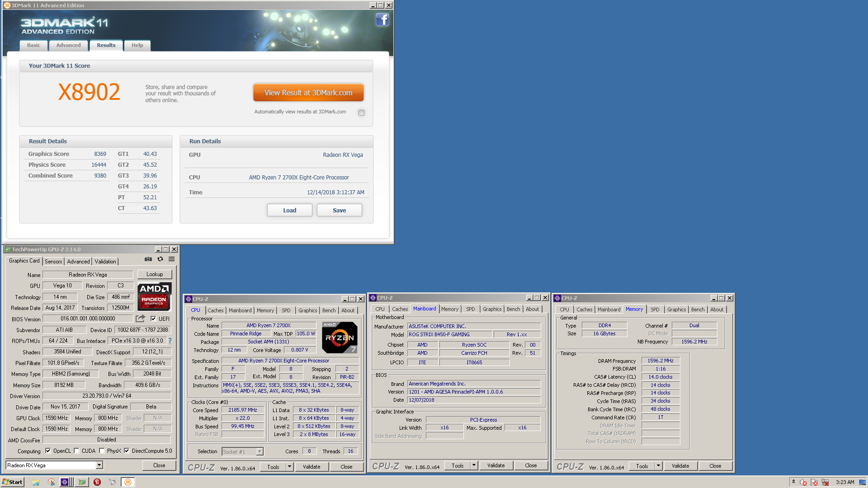Click Validate in the CPU-Z CPU window
Image resolution: width=868 pixels, height=488 pixels.
tap(311, 467)
